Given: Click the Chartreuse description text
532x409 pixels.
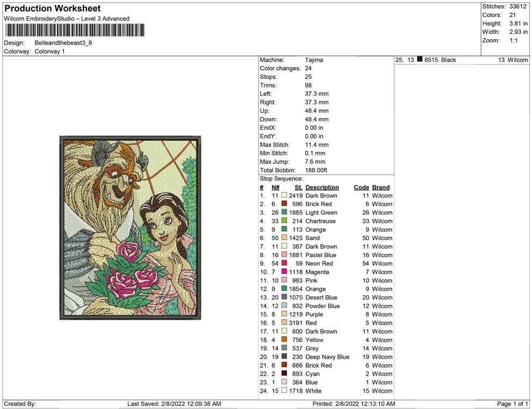Looking at the screenshot, I should [320, 221].
